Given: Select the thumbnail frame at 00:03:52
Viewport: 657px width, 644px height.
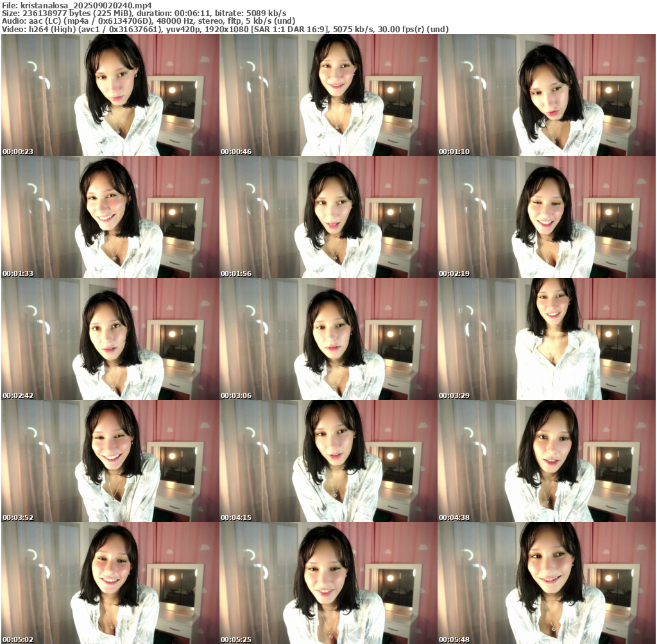Looking at the screenshot, I should (110, 461).
